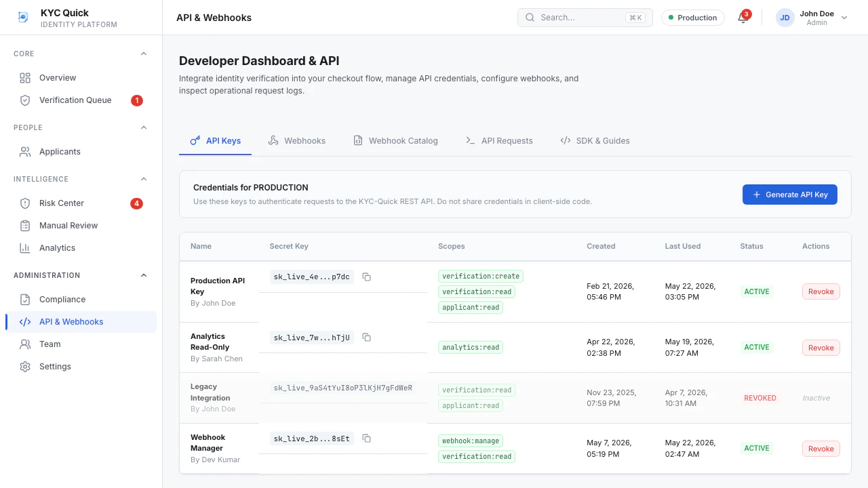Collapse the CORE sidebar section
Viewport: 868px width, 488px height.
[143, 54]
